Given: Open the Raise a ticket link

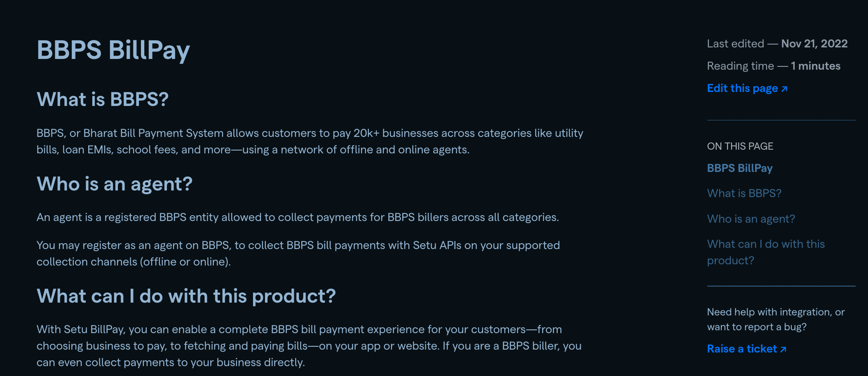Looking at the screenshot, I should point(741,349).
